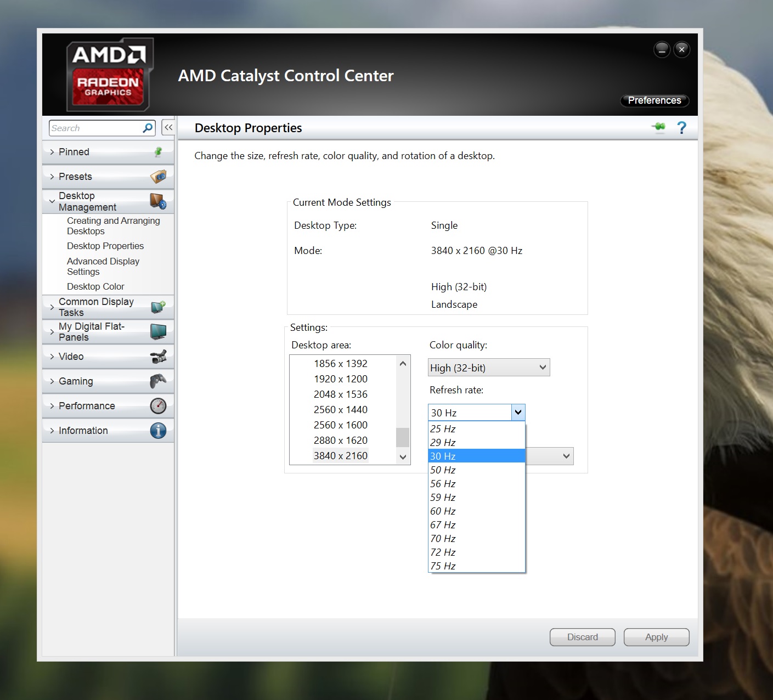
Task: Collapse the sidebar with double-arrow button
Action: [168, 127]
